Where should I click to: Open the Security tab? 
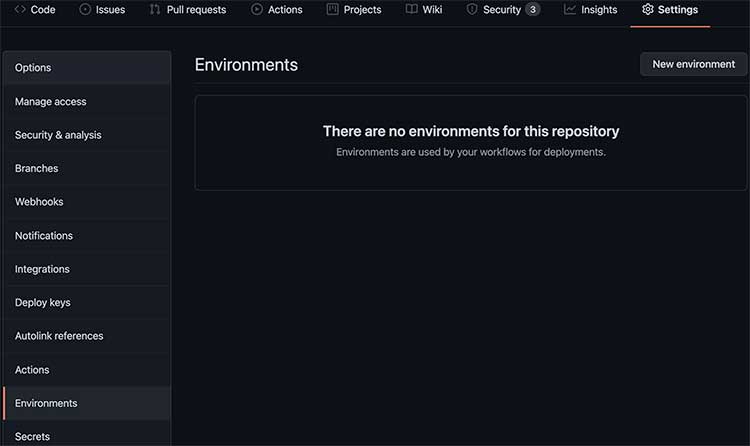tap(503, 10)
